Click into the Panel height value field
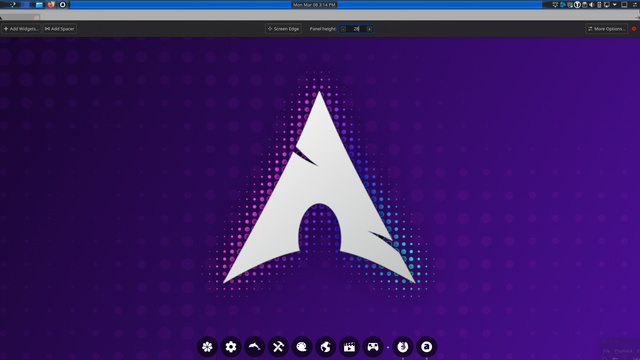This screenshot has width=640, height=360. click(356, 29)
